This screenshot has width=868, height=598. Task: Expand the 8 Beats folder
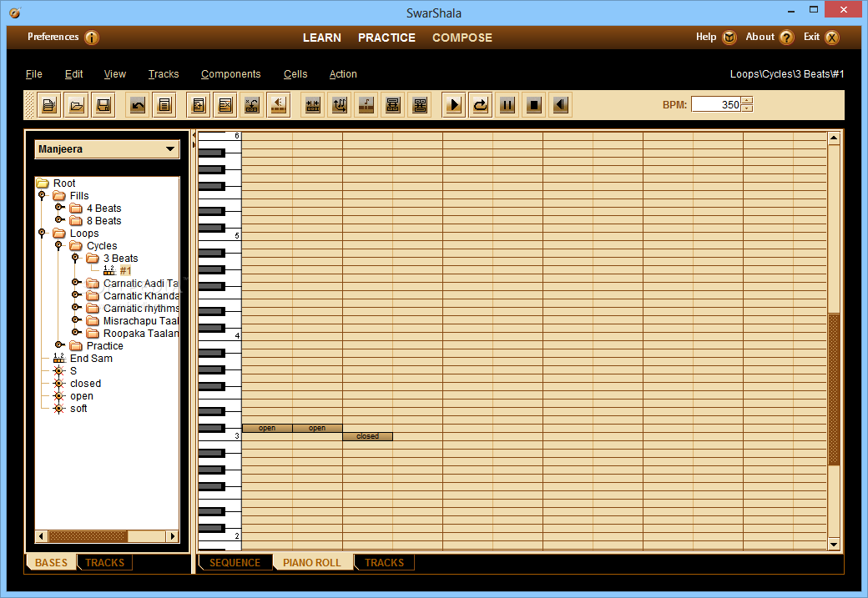tap(59, 219)
